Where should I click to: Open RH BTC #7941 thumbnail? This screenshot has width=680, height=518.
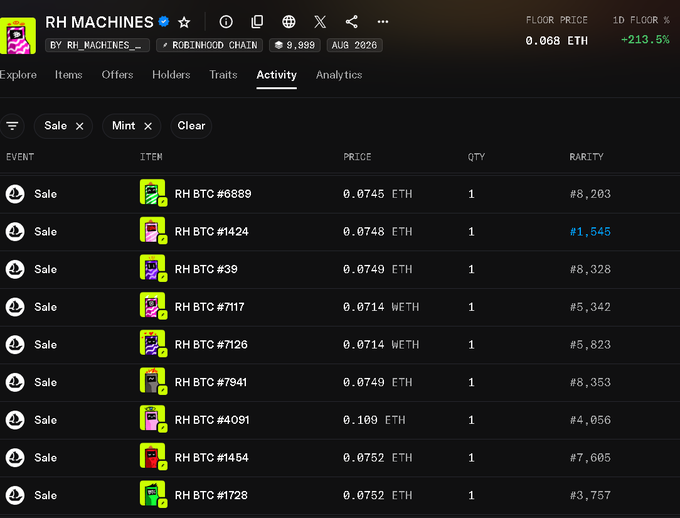[x=153, y=380]
